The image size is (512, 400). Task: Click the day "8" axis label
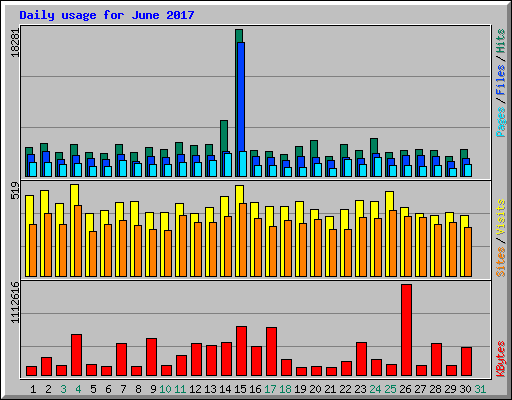138,389
